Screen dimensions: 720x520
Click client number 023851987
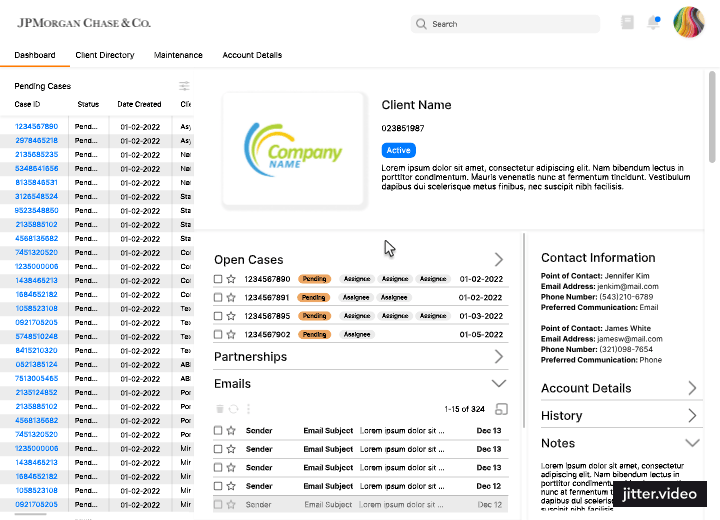pyautogui.click(x=403, y=128)
